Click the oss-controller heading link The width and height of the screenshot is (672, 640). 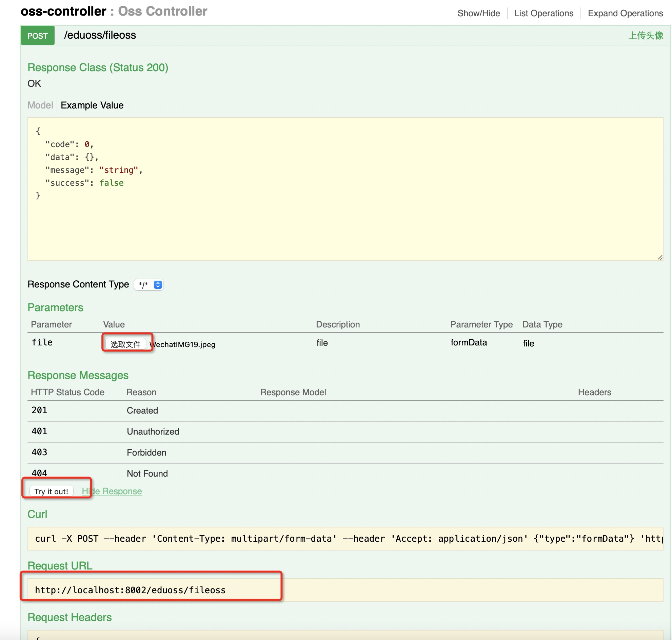pos(63,11)
